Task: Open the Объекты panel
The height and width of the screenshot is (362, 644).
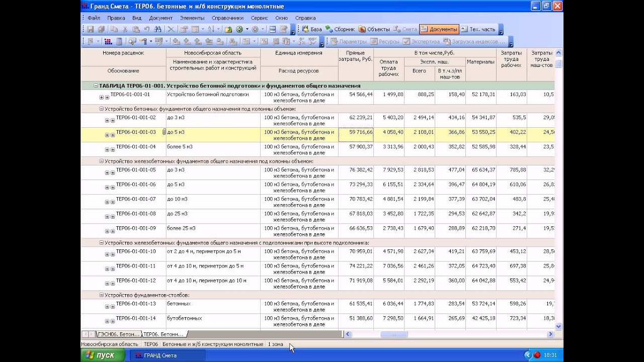Action: pyautogui.click(x=374, y=29)
